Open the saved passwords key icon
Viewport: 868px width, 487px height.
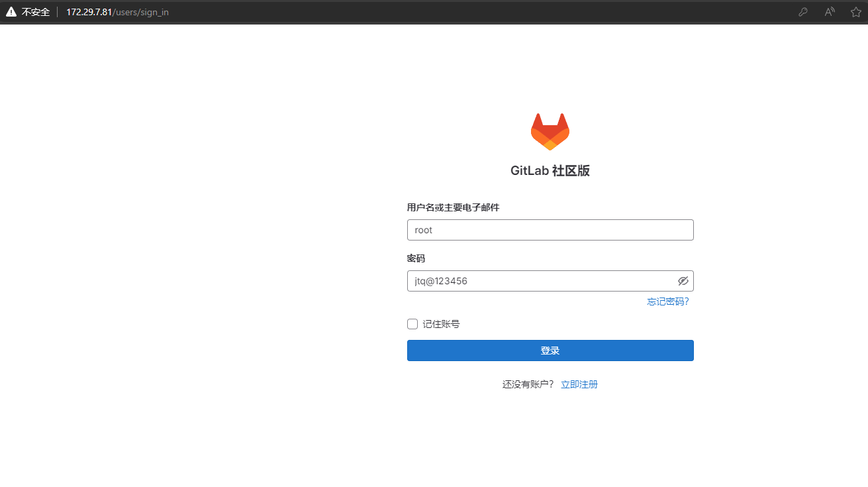click(x=803, y=12)
